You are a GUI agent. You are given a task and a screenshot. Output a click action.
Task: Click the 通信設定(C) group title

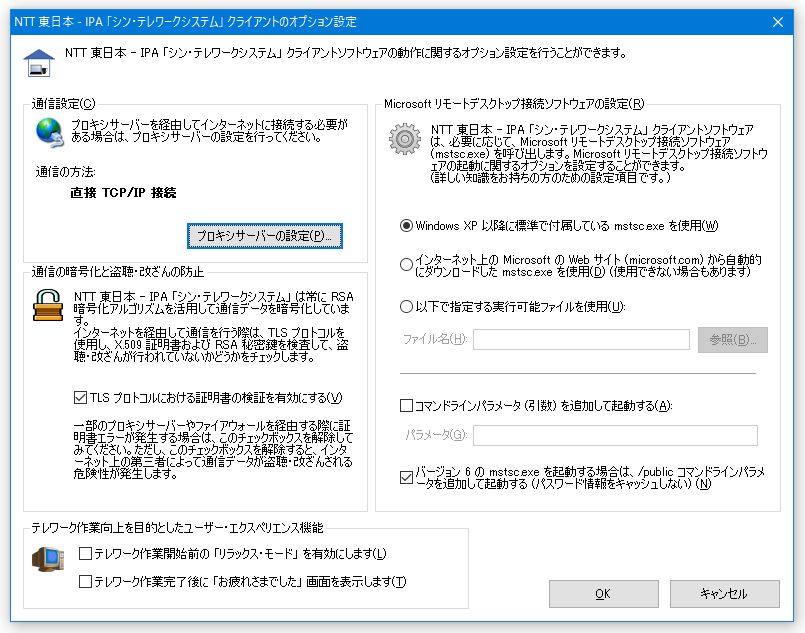click(63, 104)
